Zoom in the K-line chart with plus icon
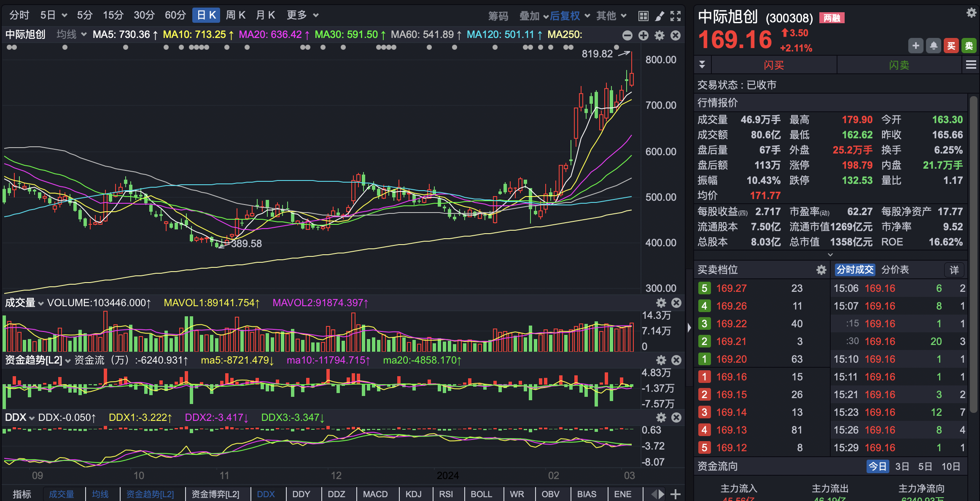The width and height of the screenshot is (980, 501). (x=643, y=35)
